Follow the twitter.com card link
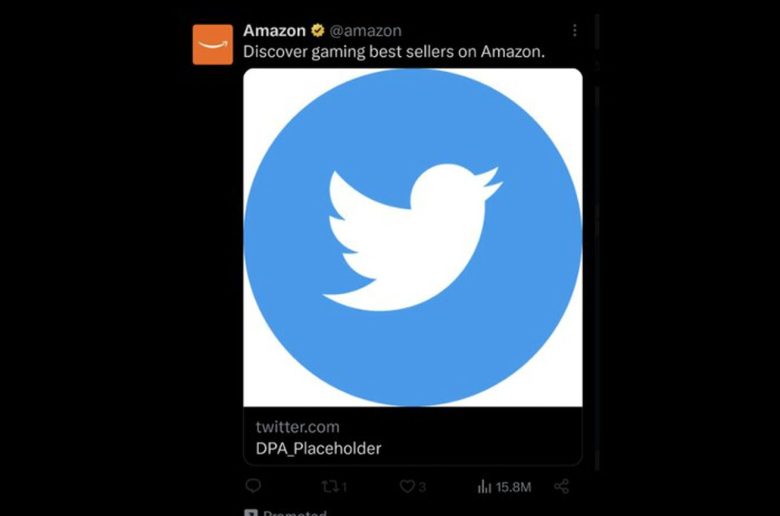This screenshot has height=516, width=780. (x=297, y=427)
